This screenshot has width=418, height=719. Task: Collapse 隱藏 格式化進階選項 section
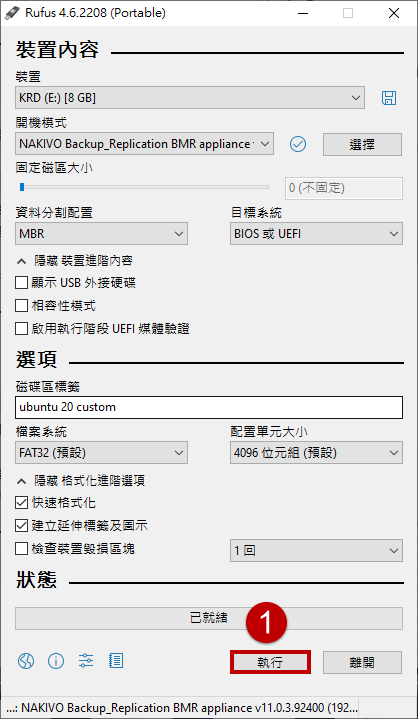click(x=81, y=481)
